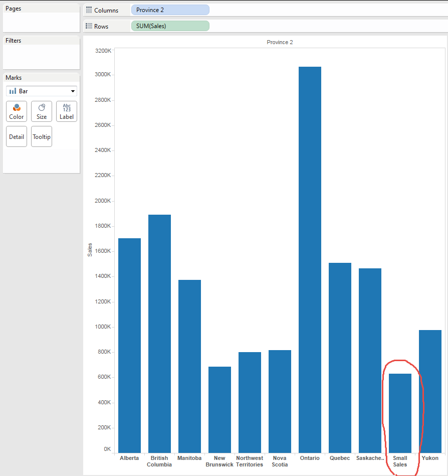Click the 2000K axis tick label

[x=103, y=201]
